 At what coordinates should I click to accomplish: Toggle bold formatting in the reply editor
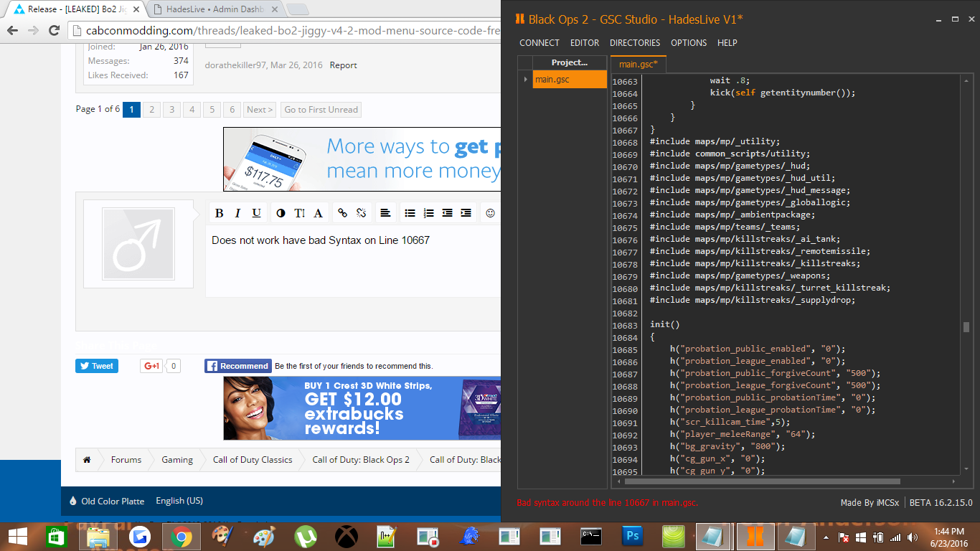pos(220,213)
